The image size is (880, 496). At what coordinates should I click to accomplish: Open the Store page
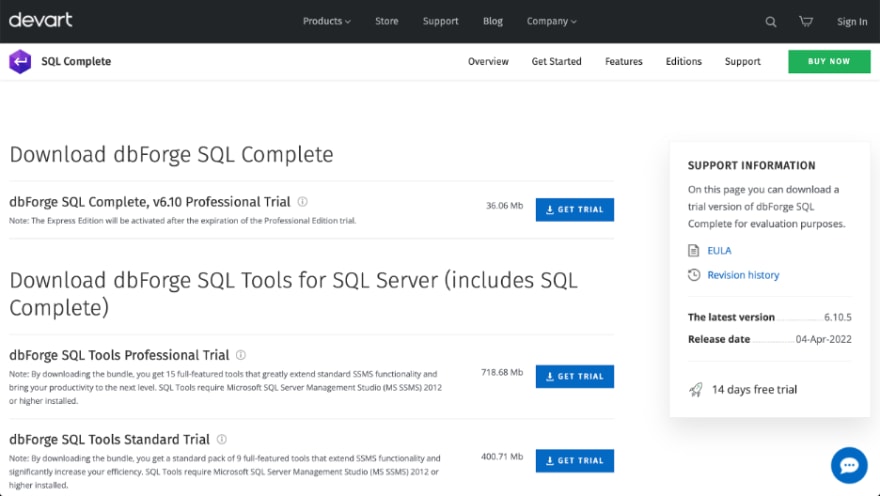coord(387,21)
